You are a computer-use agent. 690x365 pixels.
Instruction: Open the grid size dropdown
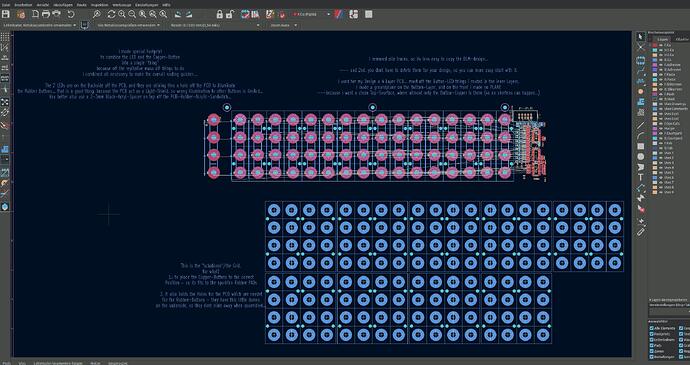216,25
